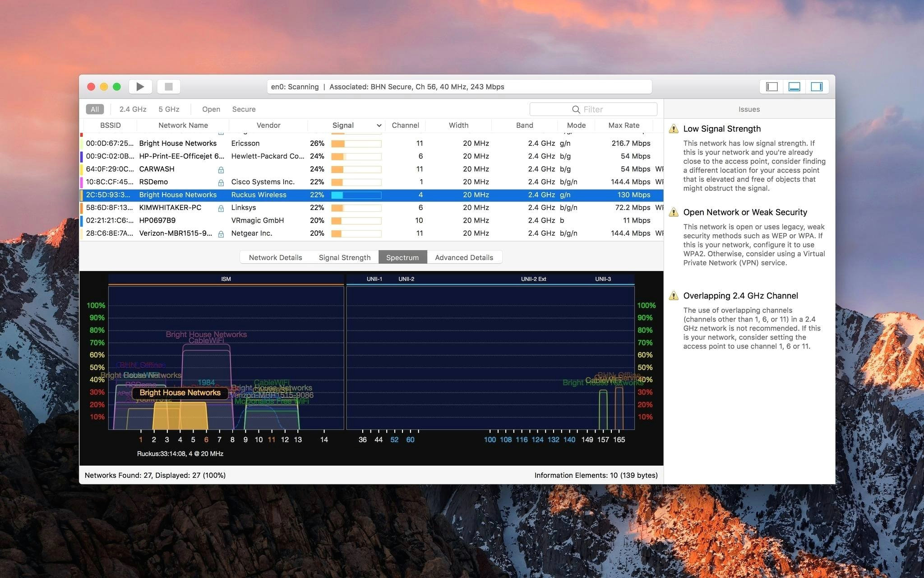Screen dimensions: 924x578
Task: Click the play/scan button to start scanning
Action: pyautogui.click(x=142, y=87)
